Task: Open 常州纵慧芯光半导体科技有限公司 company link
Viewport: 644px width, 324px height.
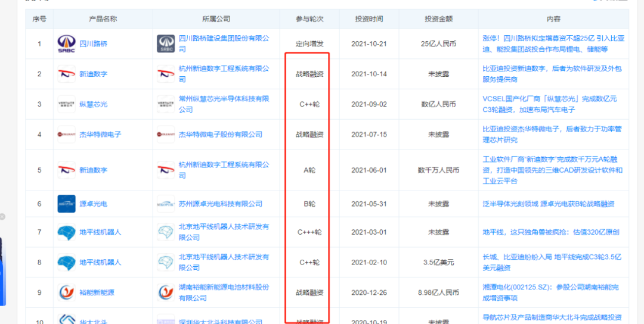Action: click(224, 104)
